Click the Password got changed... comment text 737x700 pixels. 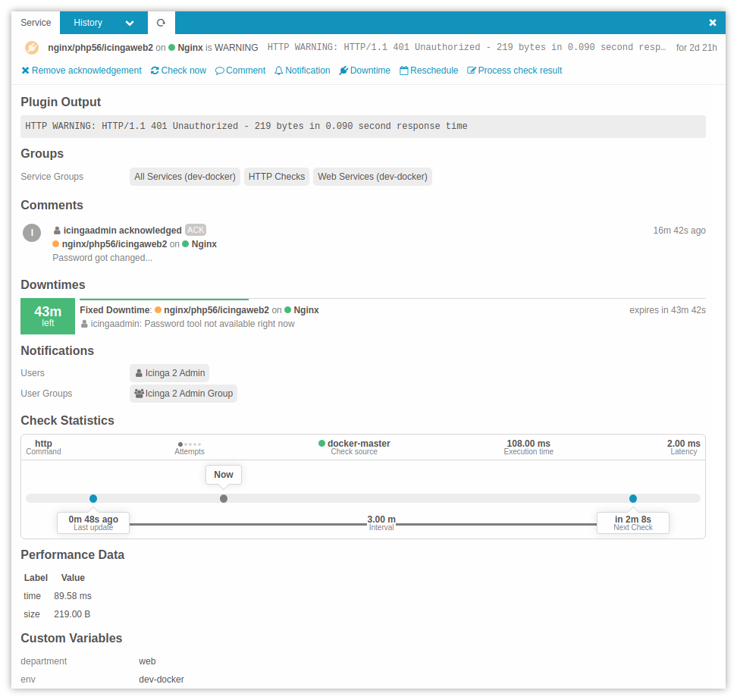[x=102, y=258]
